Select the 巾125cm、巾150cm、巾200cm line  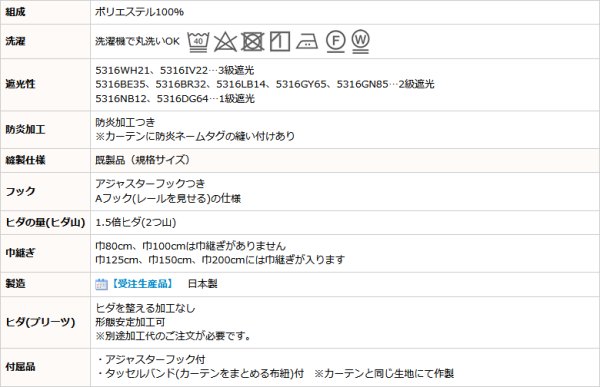(220, 260)
